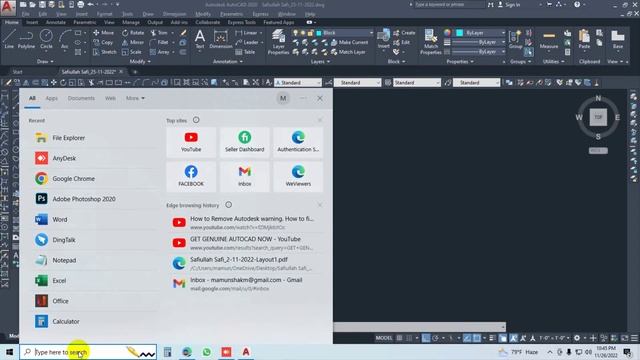This screenshot has height=360, width=640.
Task: Open the FACEBOOK top site tile
Action: pos(191,176)
